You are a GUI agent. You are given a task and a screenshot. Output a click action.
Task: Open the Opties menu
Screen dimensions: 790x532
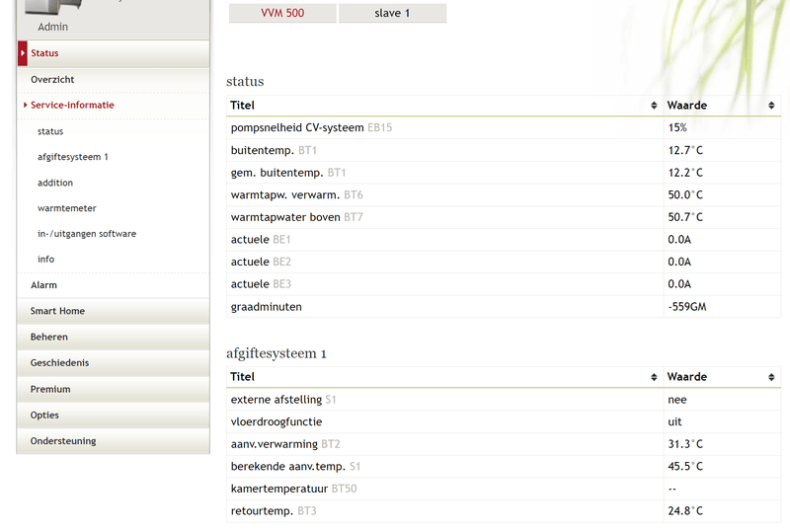[114, 416]
